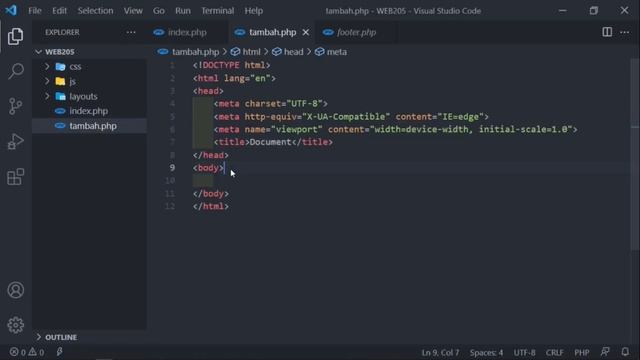Image resolution: width=640 pixels, height=360 pixels.
Task: Minimize the VS Code window
Action: pyautogui.click(x=563, y=11)
